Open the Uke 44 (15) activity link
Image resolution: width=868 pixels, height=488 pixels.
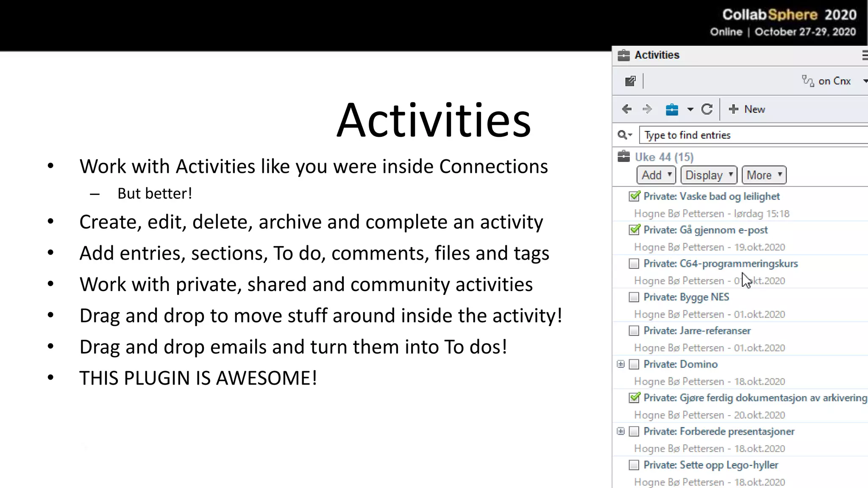(664, 157)
